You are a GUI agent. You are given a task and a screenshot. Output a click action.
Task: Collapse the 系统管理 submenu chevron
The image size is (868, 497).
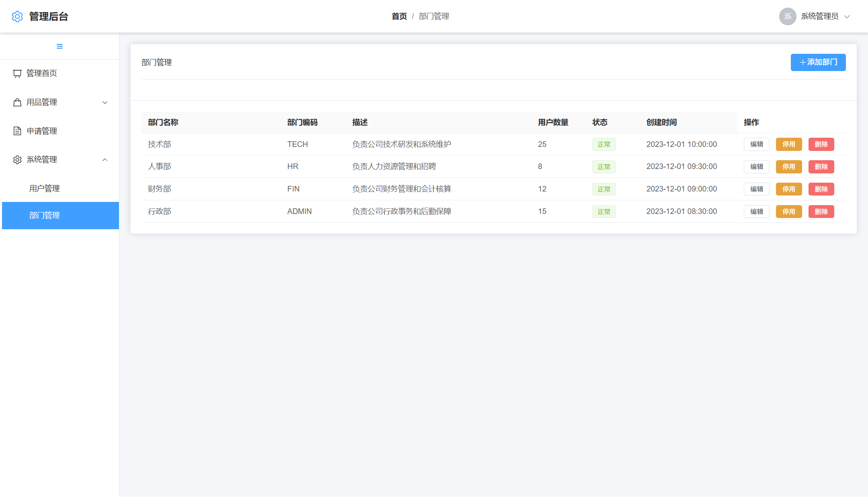pos(105,160)
